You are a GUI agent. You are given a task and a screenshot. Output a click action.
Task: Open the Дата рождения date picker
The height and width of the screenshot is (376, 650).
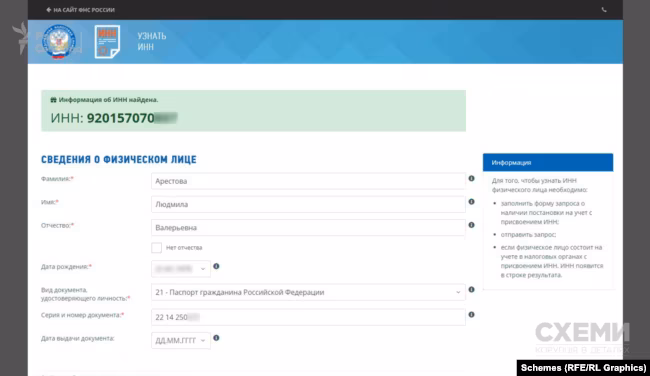[x=181, y=269]
